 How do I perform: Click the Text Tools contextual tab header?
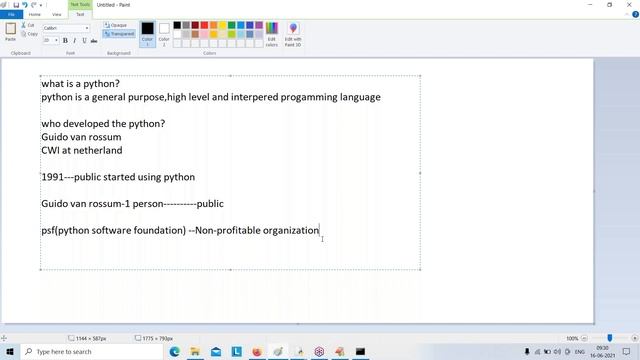click(80, 4)
